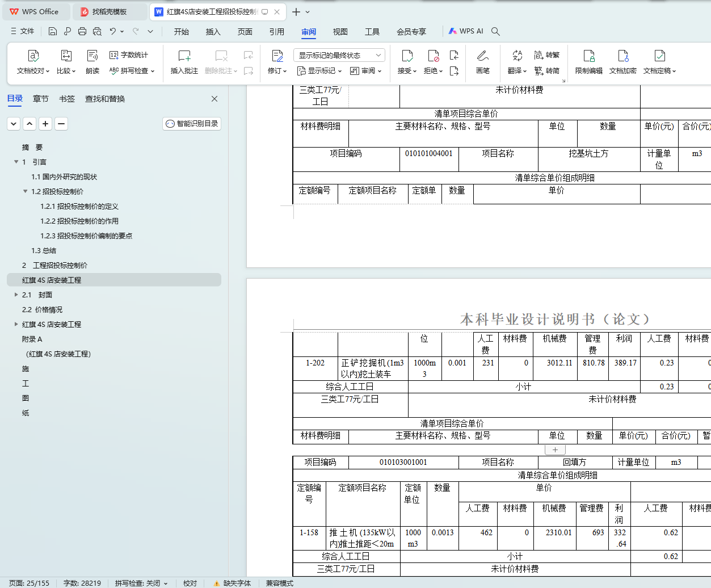Click 插入批注 insert comment icon

[184, 56]
